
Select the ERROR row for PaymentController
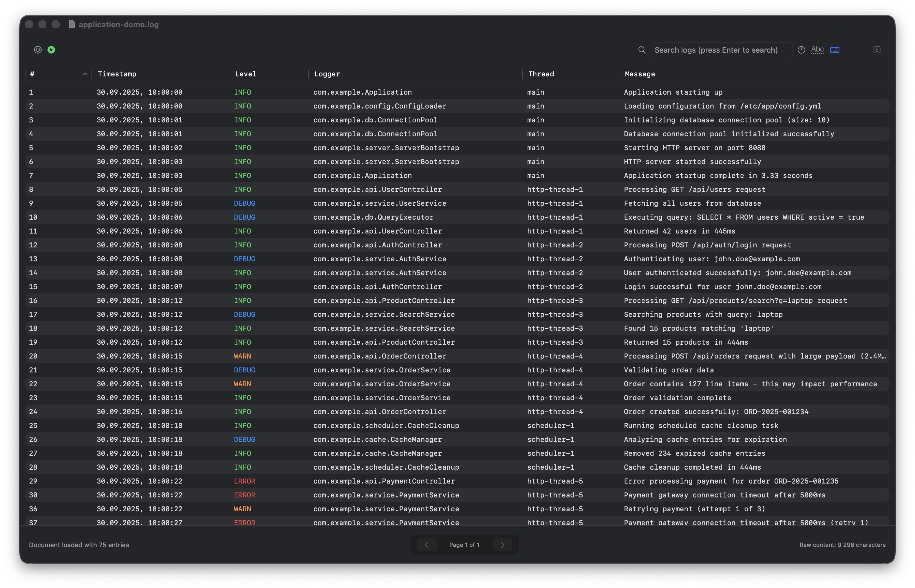coord(384,481)
